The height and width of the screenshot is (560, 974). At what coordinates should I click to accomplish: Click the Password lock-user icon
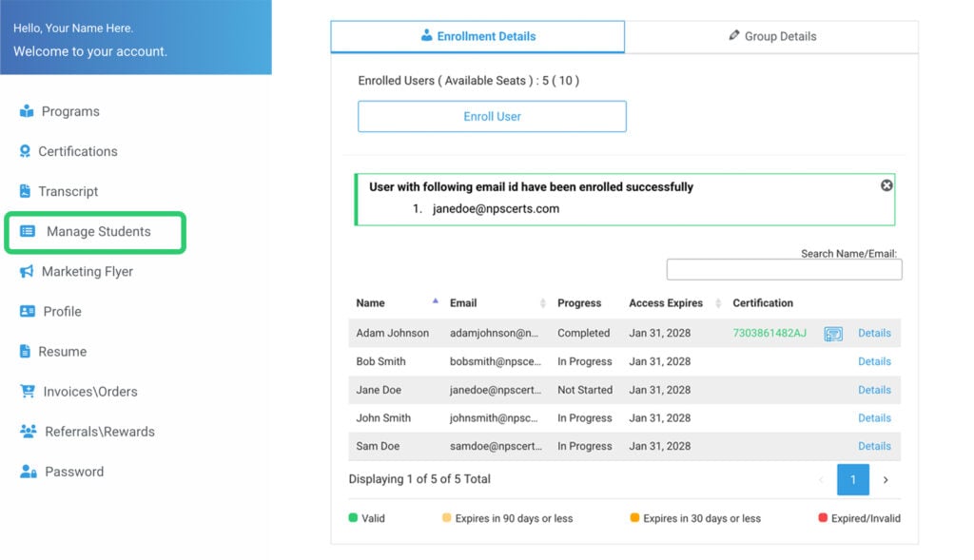tap(28, 472)
